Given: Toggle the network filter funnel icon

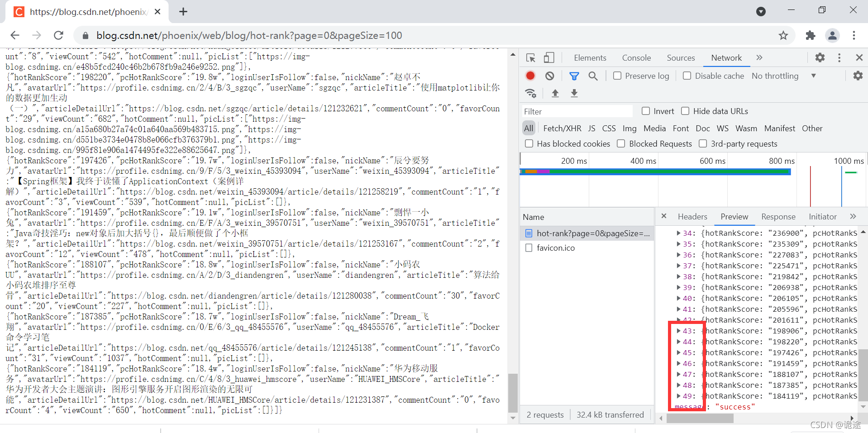Looking at the screenshot, I should (574, 76).
